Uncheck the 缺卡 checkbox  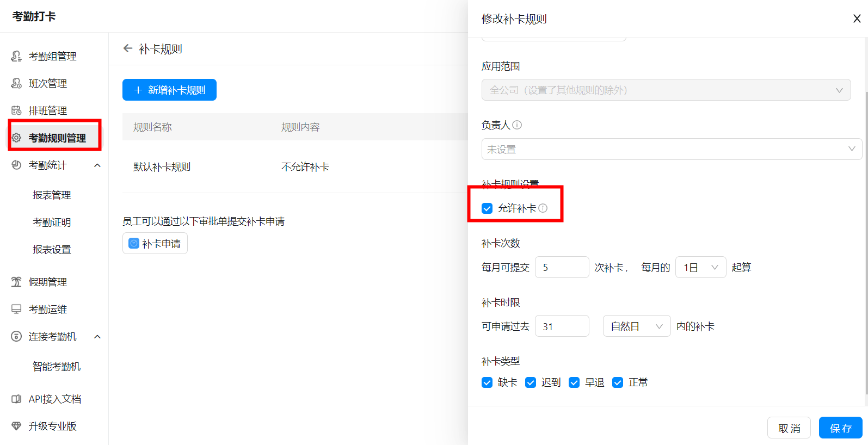point(487,382)
